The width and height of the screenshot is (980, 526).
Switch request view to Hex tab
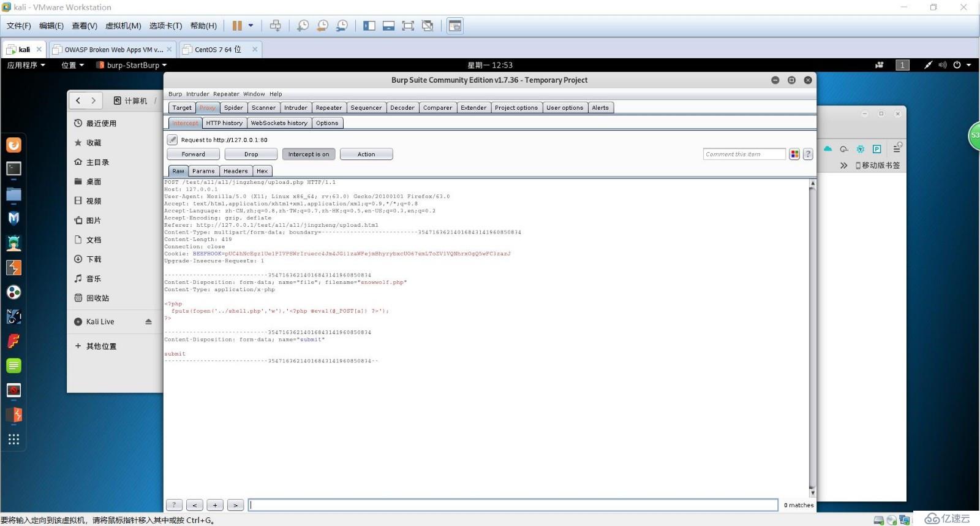pos(262,171)
